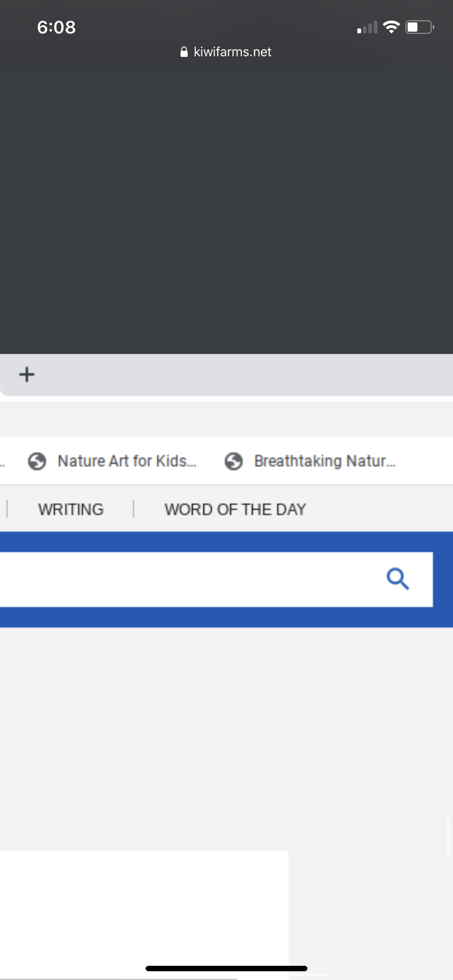Tap globe icon beside Nature Art bookmark

click(x=37, y=462)
